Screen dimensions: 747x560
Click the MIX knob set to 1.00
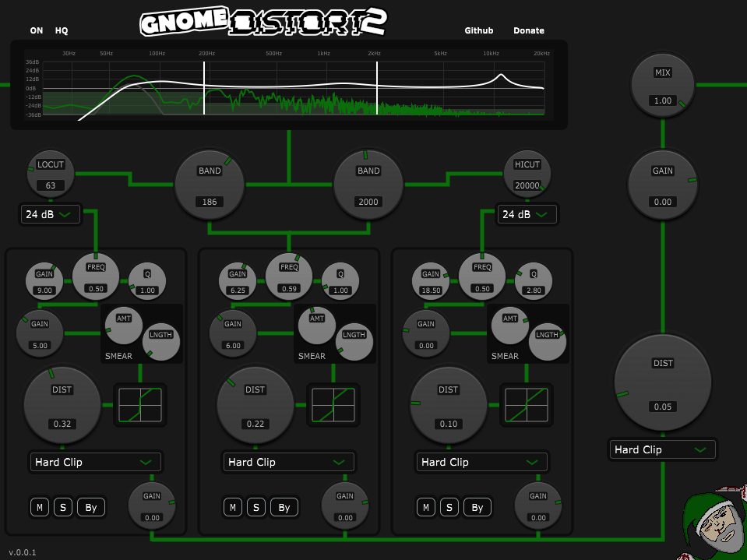(x=663, y=85)
